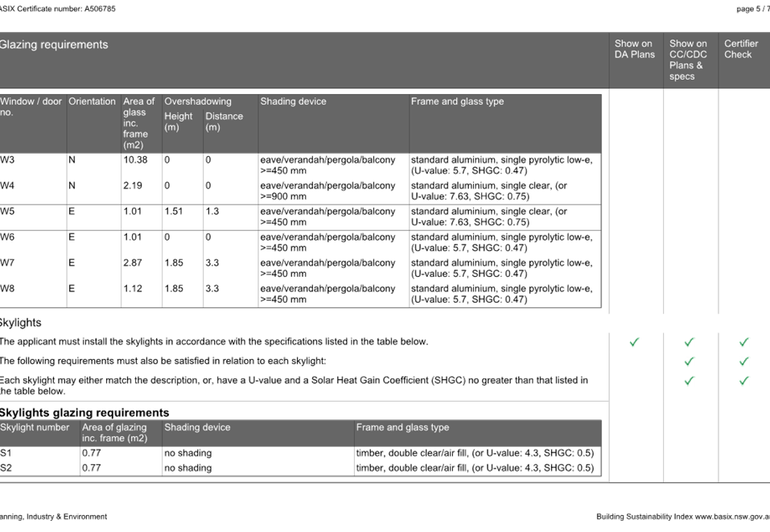Image resolution: width=770 pixels, height=532 pixels.
Task: Click the overshadowing distance 1.3
Action: pyautogui.click(x=212, y=211)
